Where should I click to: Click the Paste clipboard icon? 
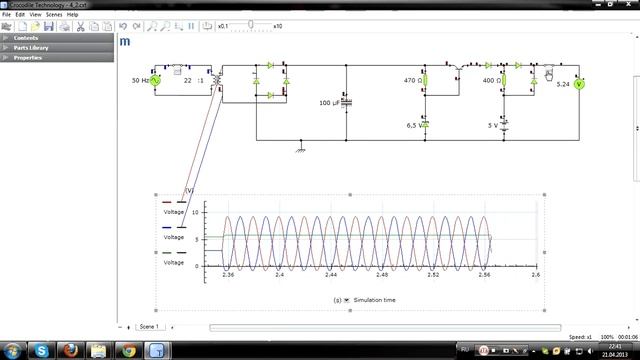107,27
